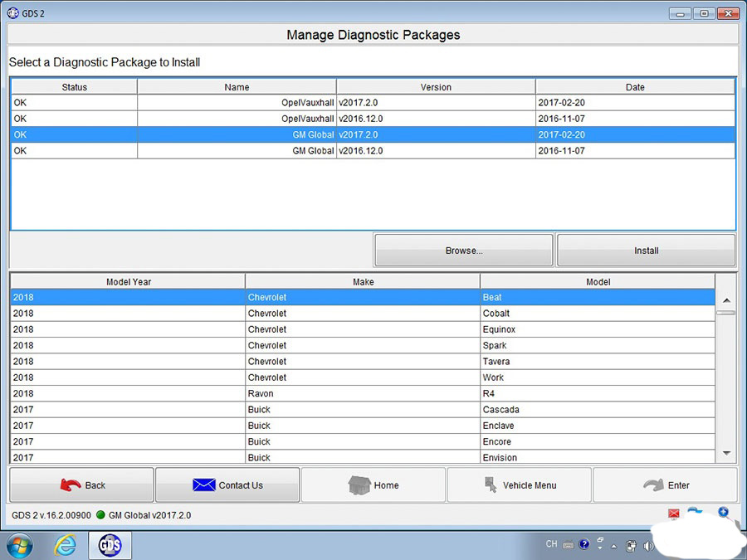This screenshot has width=747, height=560.
Task: Select the Chevrolet Cobalt model row
Action: pyautogui.click(x=363, y=313)
